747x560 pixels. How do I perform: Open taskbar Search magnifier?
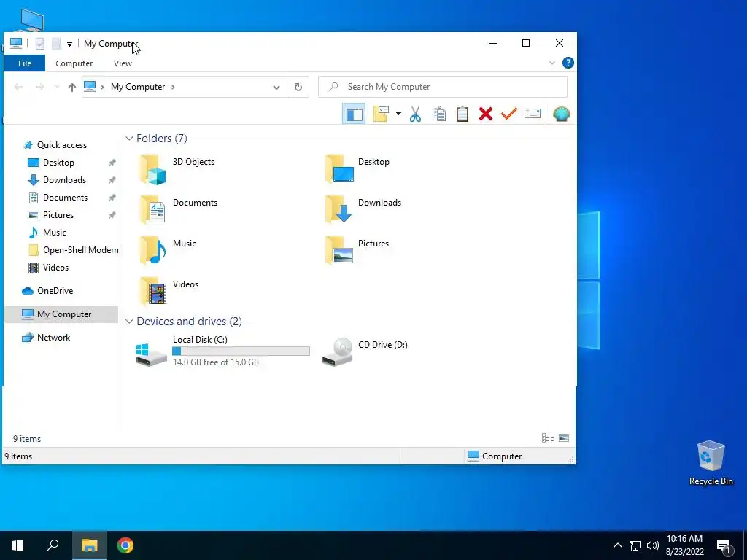tap(53, 545)
